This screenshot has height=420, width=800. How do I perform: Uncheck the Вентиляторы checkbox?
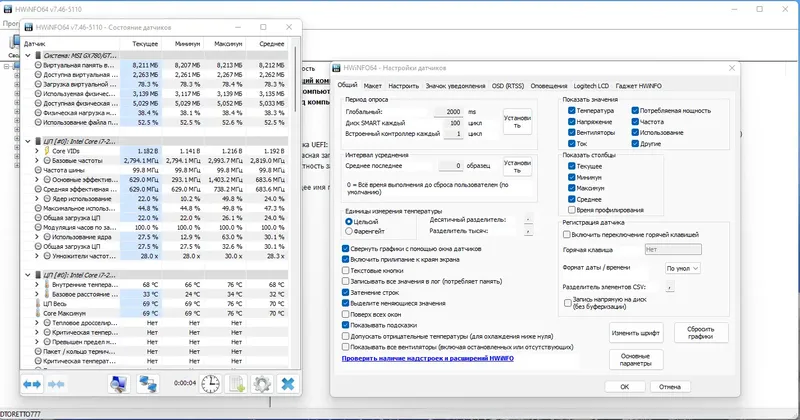pos(571,132)
